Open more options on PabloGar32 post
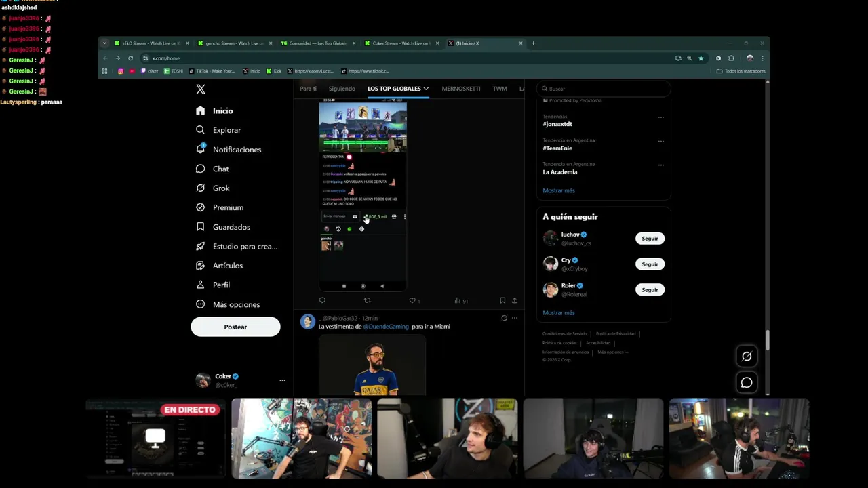Viewport: 868px width, 488px height. [515, 318]
